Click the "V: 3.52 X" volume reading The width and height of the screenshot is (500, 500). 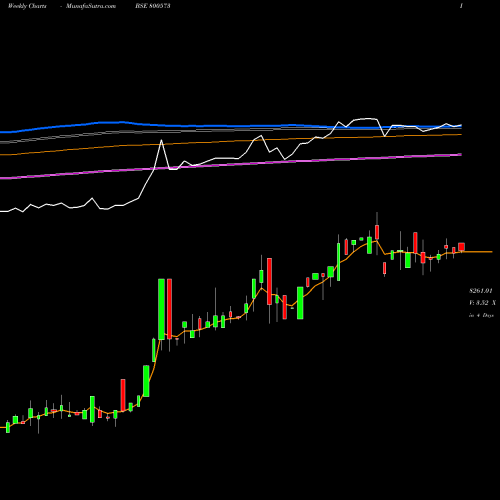point(482,303)
